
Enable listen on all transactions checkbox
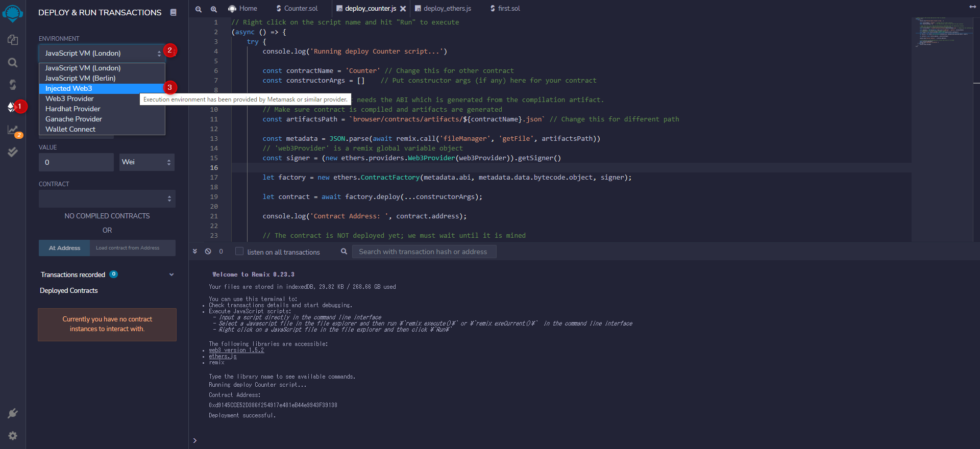(x=239, y=252)
